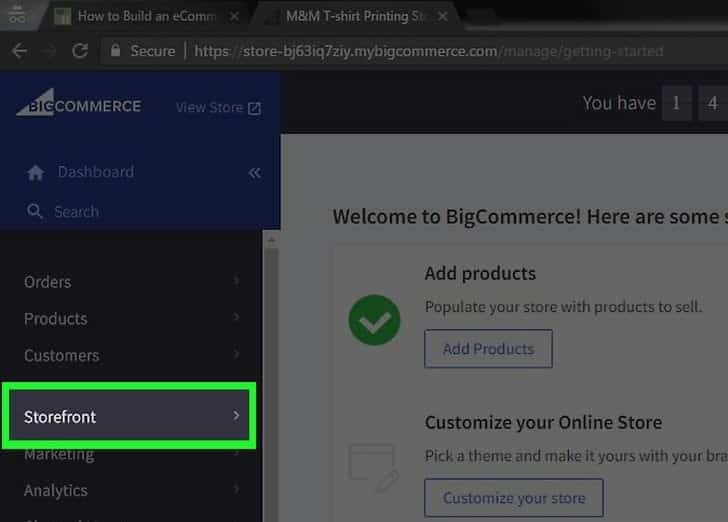The width and height of the screenshot is (728, 522).
Task: Reload the page with refresh icon
Action: [x=80, y=51]
